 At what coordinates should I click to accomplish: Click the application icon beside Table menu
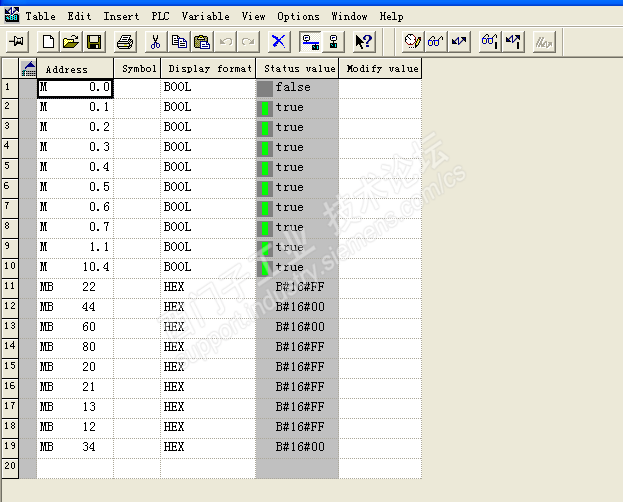[x=12, y=15]
